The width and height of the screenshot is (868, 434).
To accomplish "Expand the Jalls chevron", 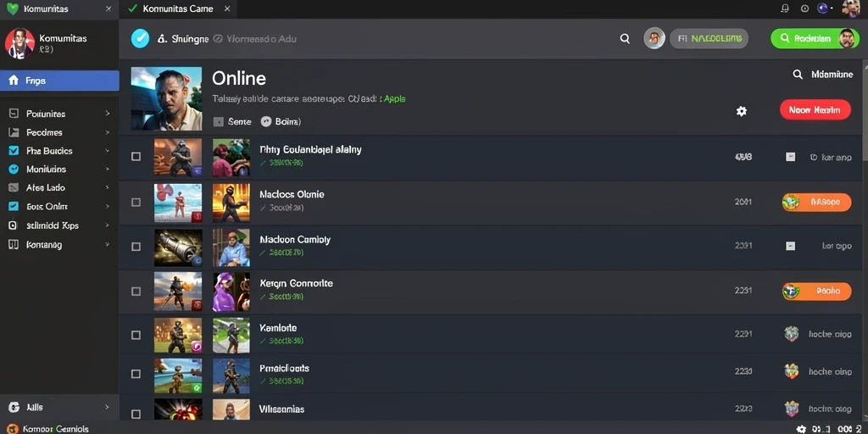I will point(108,407).
